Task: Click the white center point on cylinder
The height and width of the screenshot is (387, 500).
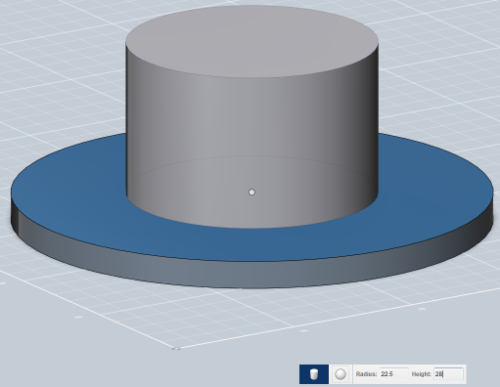Action: coord(252,192)
